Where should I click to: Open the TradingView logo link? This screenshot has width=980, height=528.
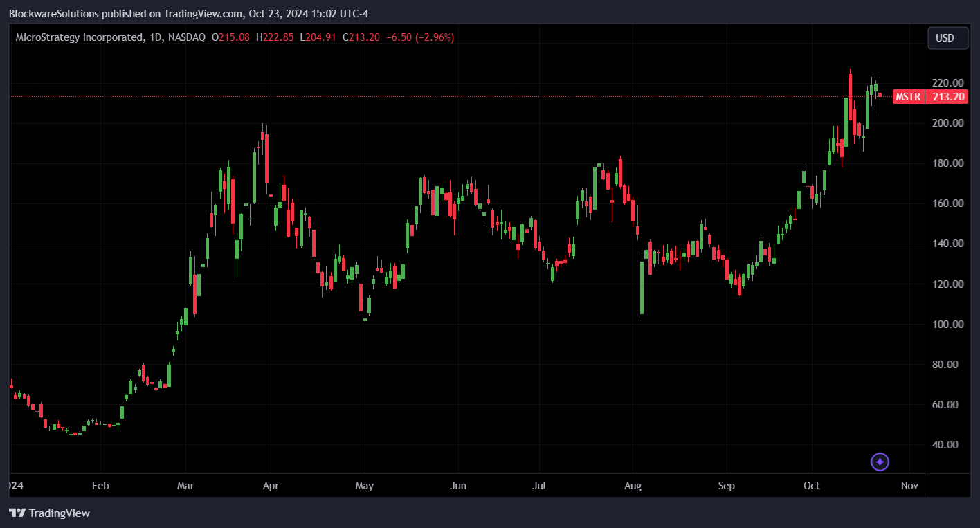click(x=49, y=513)
